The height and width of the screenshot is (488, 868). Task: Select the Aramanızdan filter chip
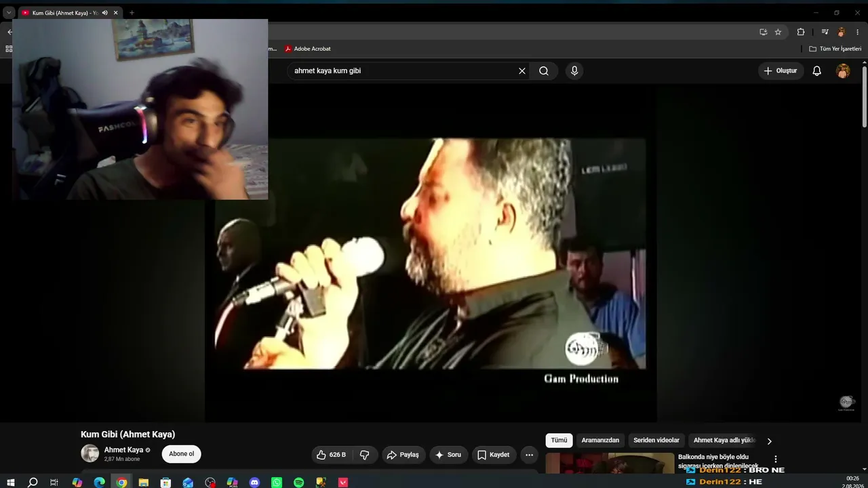point(600,441)
